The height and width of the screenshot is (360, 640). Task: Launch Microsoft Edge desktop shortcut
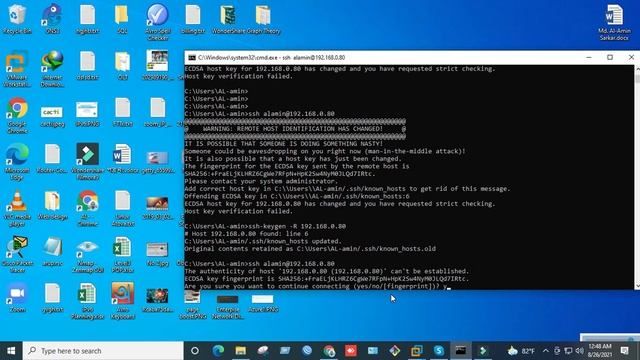pos(17,162)
